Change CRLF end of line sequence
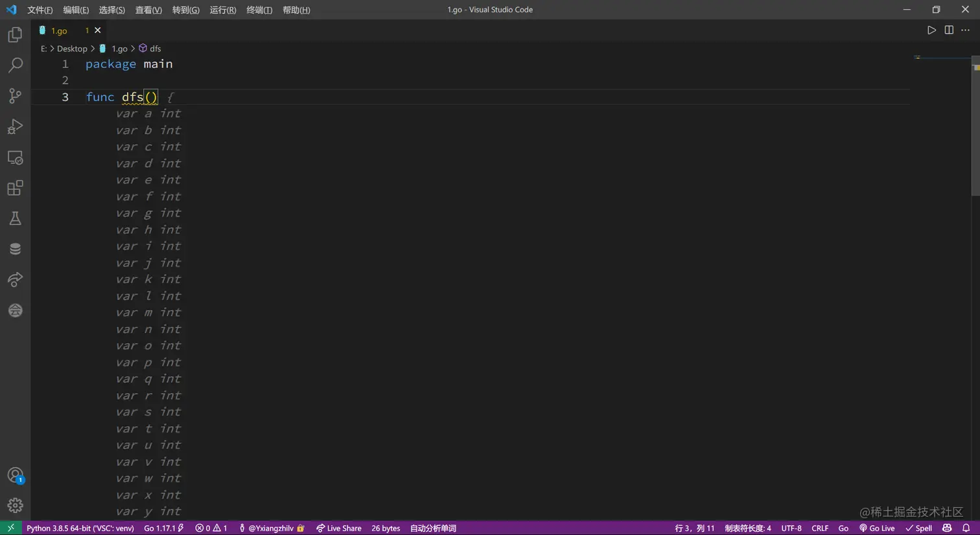Viewport: 980px width, 535px height. pyautogui.click(x=820, y=528)
